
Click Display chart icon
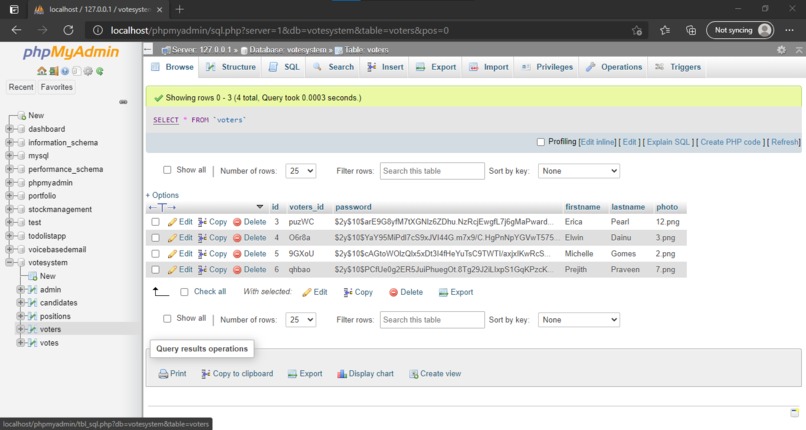tap(342, 374)
